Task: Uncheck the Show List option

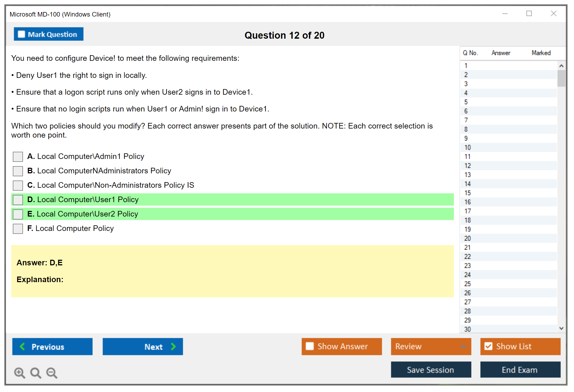Action: click(x=488, y=346)
